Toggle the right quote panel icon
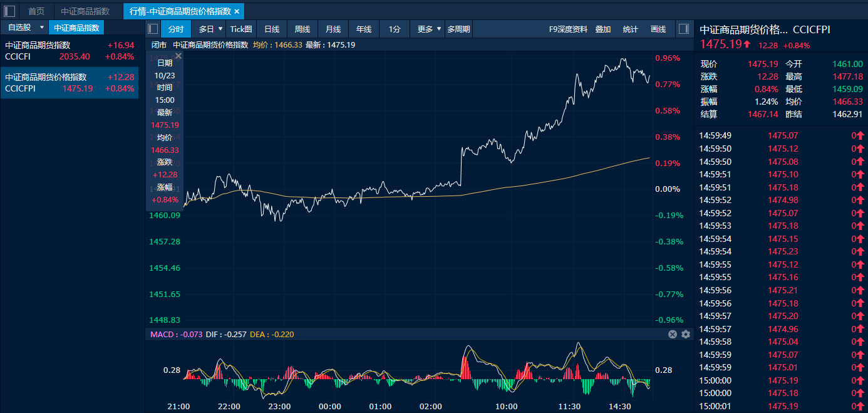868x413 pixels. (683, 29)
